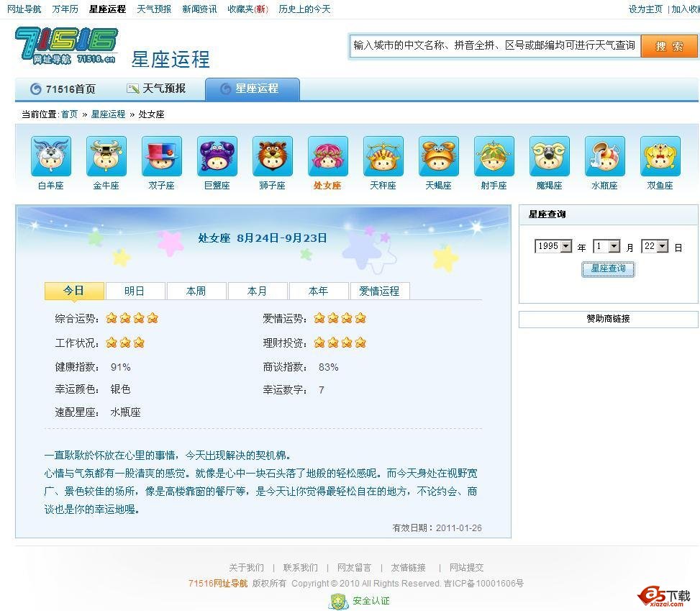The height and width of the screenshot is (611, 700).
Task: Open 星座运程 in top menu
Action: coord(108,9)
